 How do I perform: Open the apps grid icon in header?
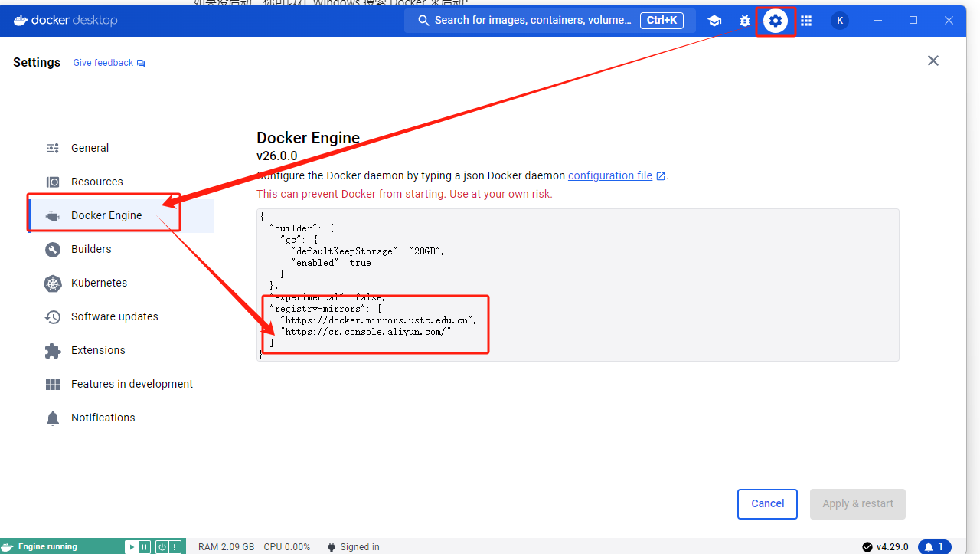(x=806, y=21)
